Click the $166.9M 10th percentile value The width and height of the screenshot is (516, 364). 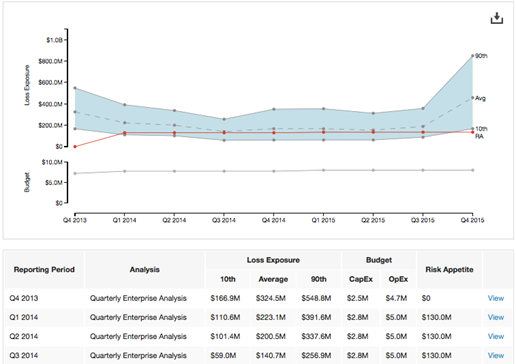(225, 298)
